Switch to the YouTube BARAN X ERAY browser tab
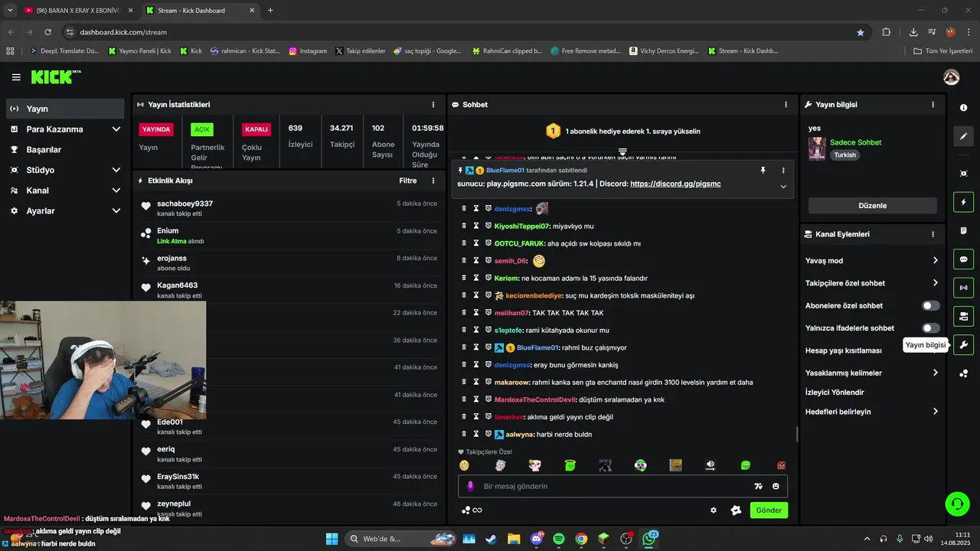980x551 pixels. tap(78, 11)
